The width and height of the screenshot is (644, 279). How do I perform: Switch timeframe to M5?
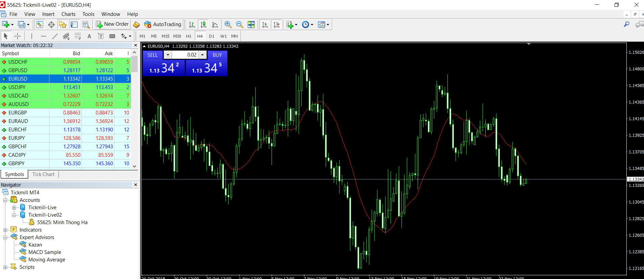click(x=154, y=36)
